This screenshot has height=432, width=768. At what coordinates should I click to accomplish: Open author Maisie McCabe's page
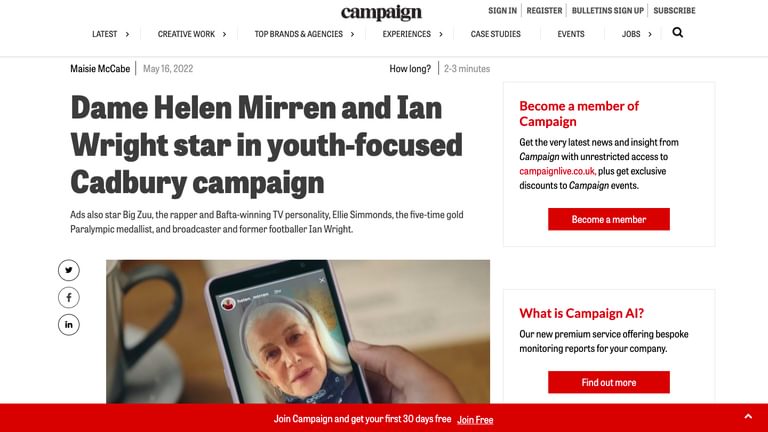pos(100,69)
